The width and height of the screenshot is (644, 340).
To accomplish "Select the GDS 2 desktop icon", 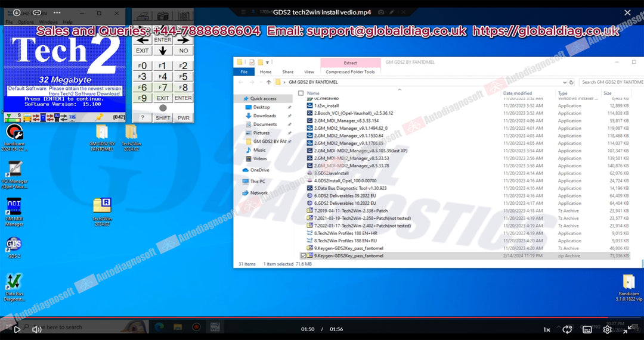I will pyautogui.click(x=14, y=247).
